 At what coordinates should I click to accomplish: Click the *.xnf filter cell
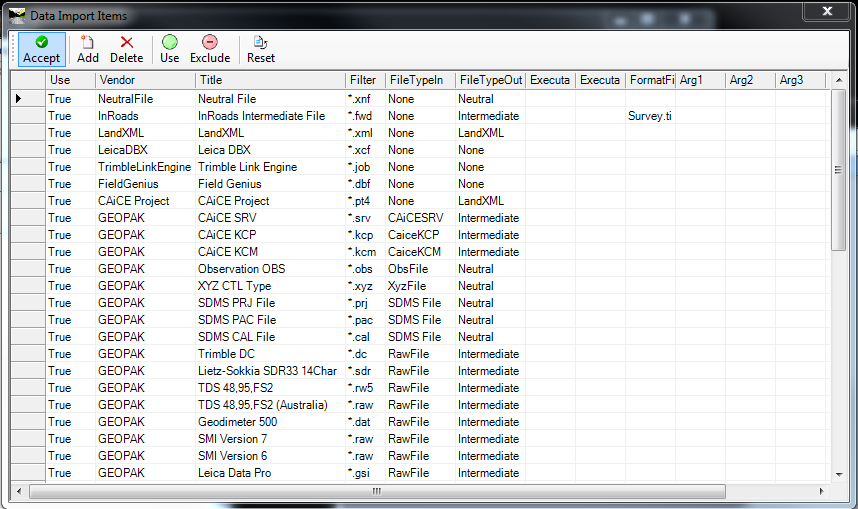(x=365, y=99)
